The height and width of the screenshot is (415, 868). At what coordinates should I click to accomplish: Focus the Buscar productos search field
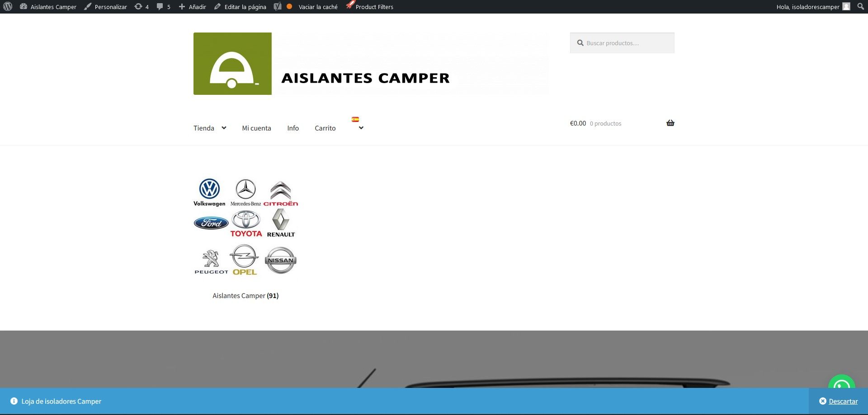[622, 43]
